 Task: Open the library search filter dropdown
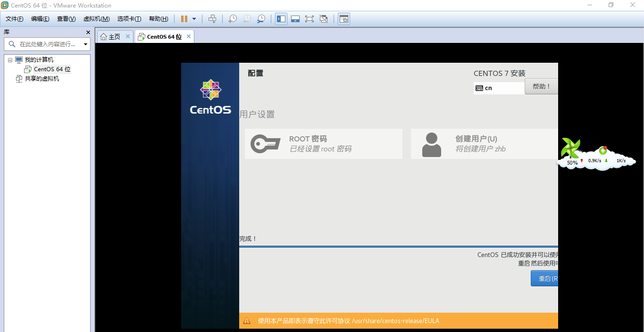[x=85, y=44]
